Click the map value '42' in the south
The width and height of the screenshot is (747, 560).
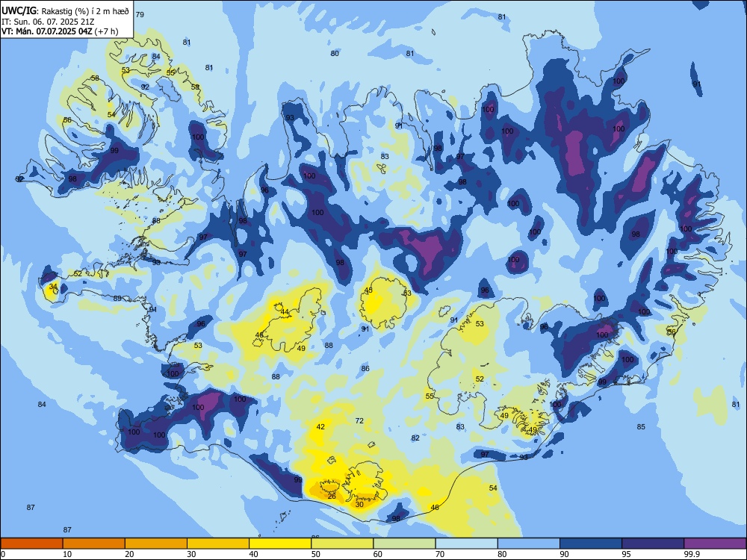(320, 426)
